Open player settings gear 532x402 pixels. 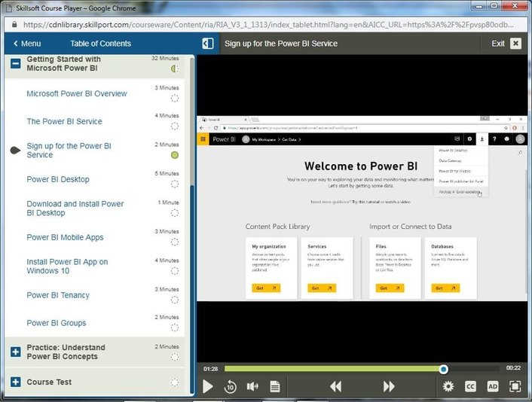[448, 386]
